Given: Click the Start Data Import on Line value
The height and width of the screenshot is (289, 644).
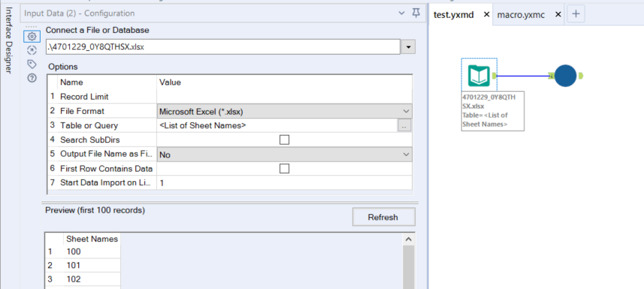Looking at the screenshot, I should pyautogui.click(x=285, y=183).
